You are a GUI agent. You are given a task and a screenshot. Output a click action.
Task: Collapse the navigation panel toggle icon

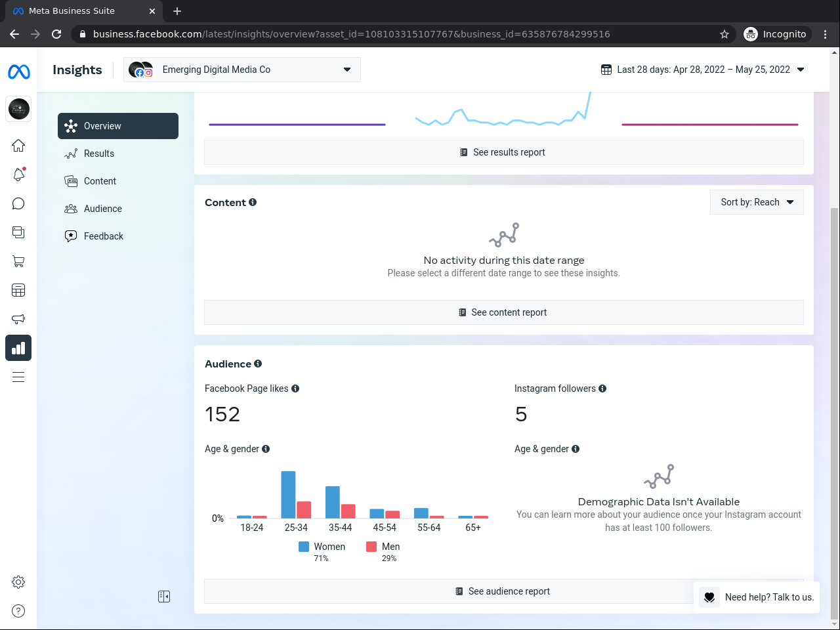(x=164, y=597)
